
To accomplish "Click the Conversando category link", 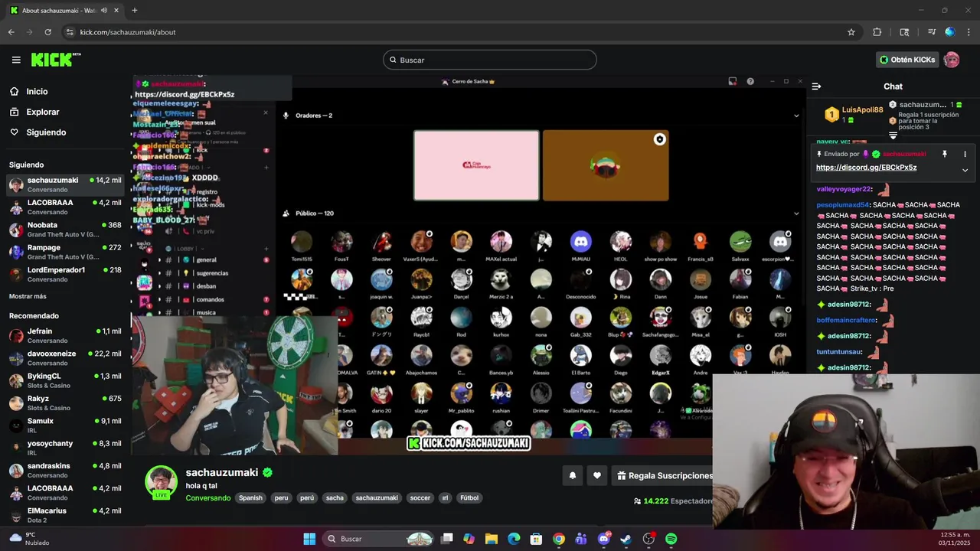I will (x=208, y=498).
